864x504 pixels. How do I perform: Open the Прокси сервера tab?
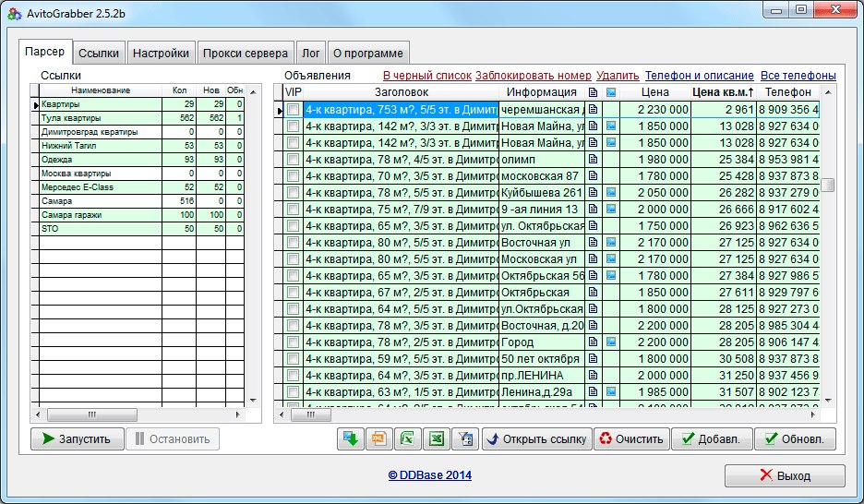click(x=246, y=53)
